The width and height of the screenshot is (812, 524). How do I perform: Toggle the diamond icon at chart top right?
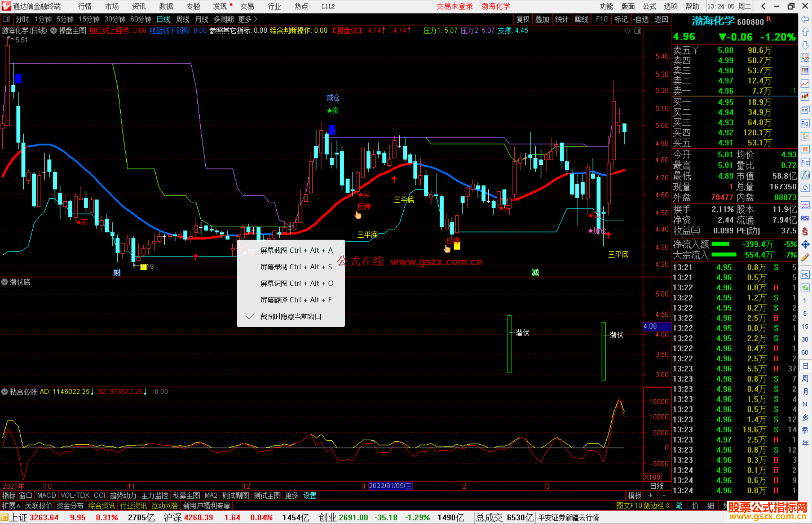pyautogui.click(x=627, y=31)
